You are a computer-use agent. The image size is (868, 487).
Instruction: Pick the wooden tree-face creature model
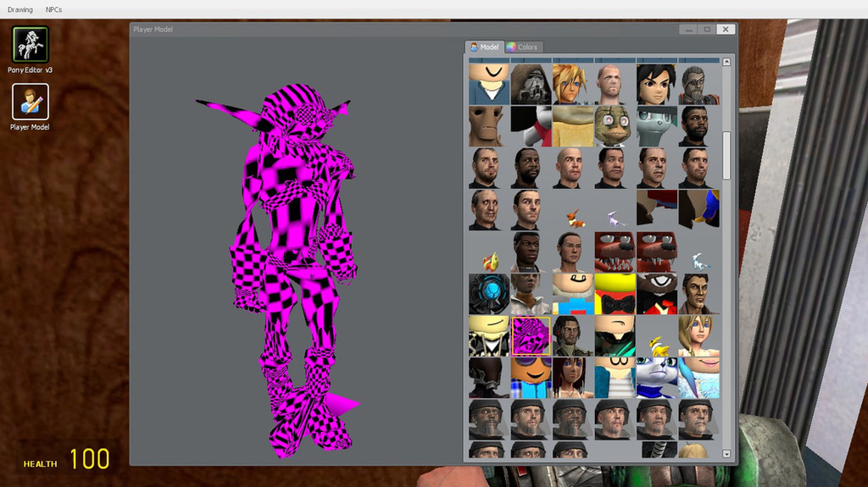[x=489, y=126]
